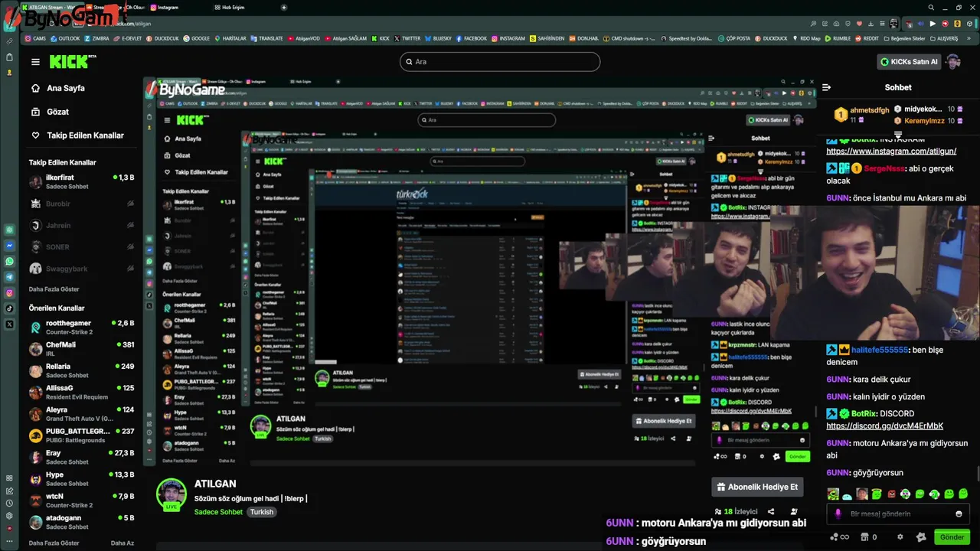
Task: Collapse recommended list with Daha Az
Action: [x=122, y=543]
